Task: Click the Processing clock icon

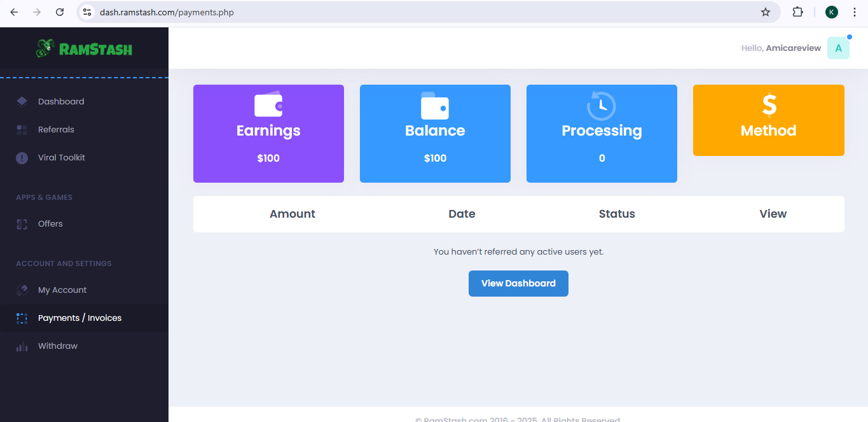Action: (x=602, y=106)
